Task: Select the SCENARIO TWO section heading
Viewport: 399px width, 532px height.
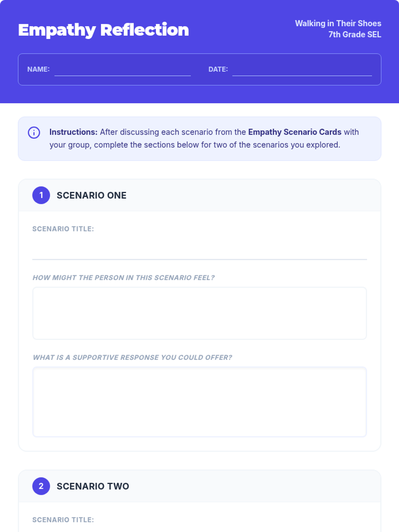Action: 93,486
